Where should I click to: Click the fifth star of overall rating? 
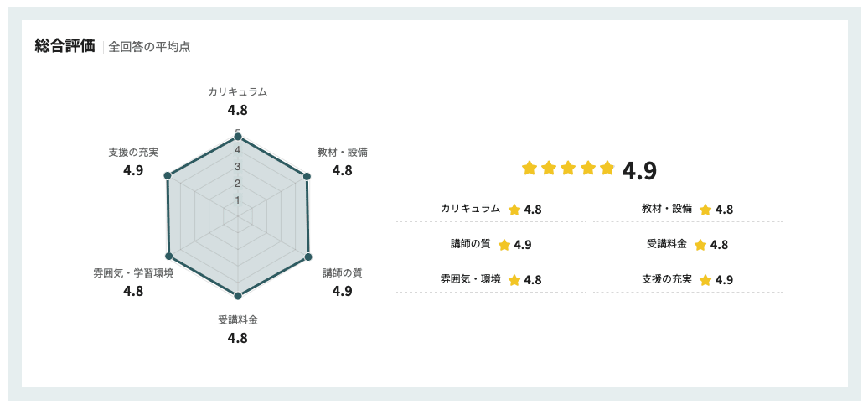[x=607, y=169]
